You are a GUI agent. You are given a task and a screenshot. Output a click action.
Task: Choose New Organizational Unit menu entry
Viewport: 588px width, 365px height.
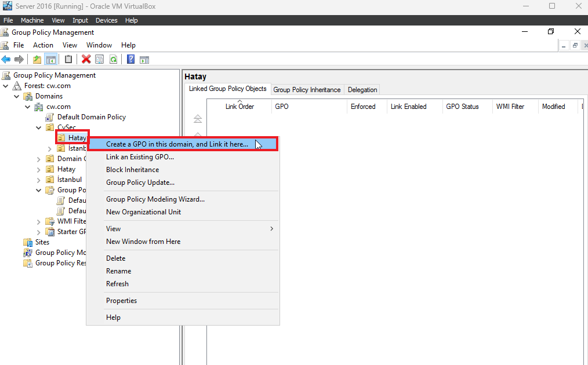click(183, 212)
